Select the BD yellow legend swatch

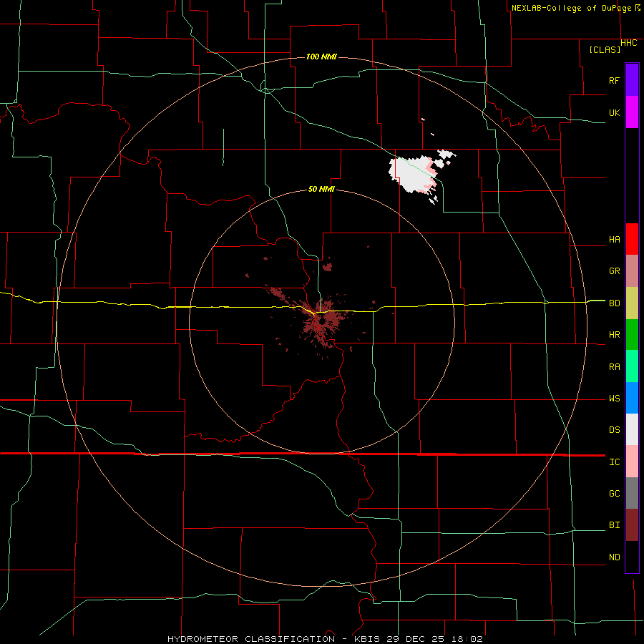click(x=632, y=303)
